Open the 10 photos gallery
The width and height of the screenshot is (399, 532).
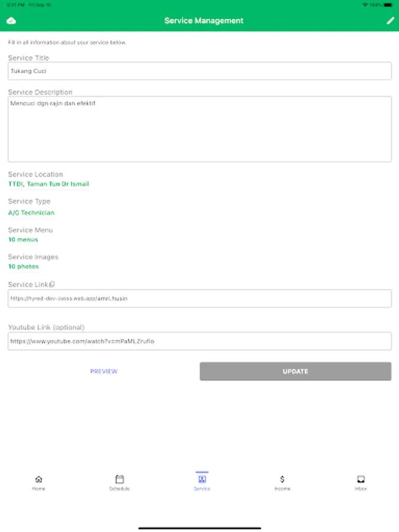[x=24, y=267]
